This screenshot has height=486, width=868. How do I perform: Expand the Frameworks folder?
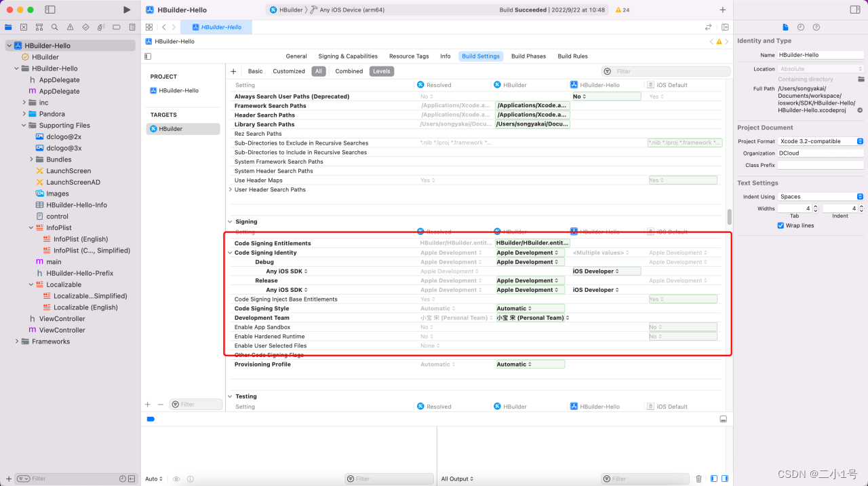pyautogui.click(x=17, y=341)
